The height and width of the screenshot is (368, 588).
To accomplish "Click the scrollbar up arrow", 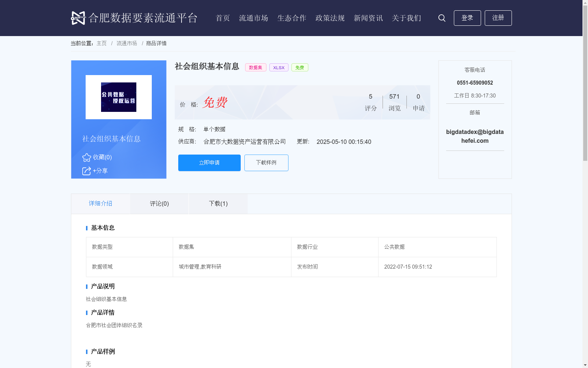I will (585, 3).
